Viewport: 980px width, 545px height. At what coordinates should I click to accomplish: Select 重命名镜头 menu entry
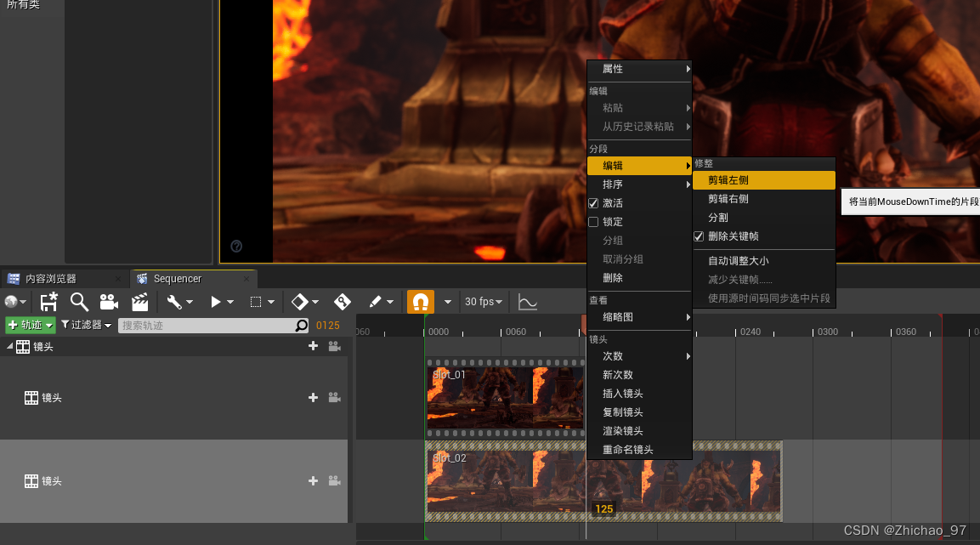click(639, 450)
